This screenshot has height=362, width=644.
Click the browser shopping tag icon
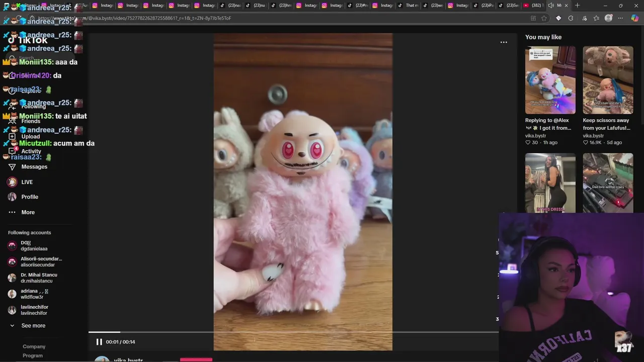click(558, 18)
